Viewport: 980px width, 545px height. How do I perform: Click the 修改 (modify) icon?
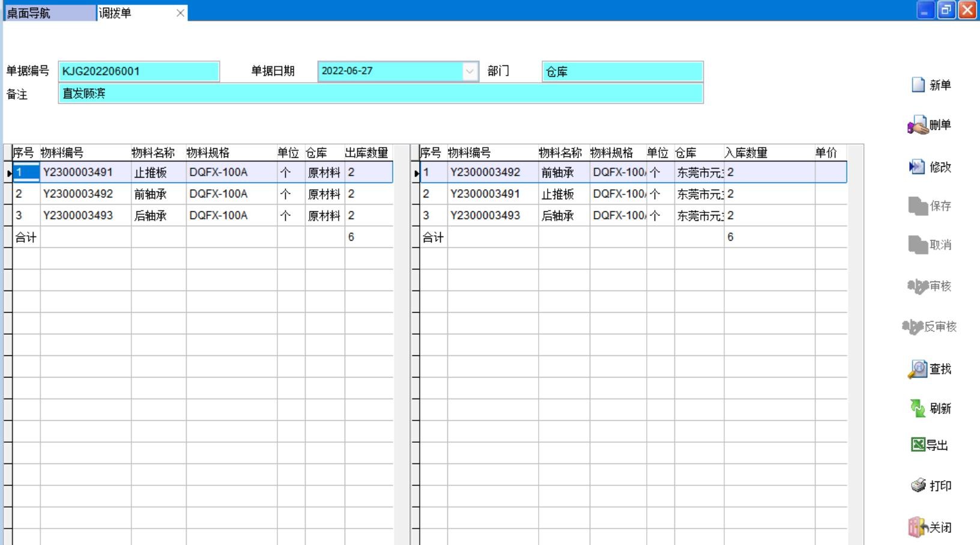point(917,167)
